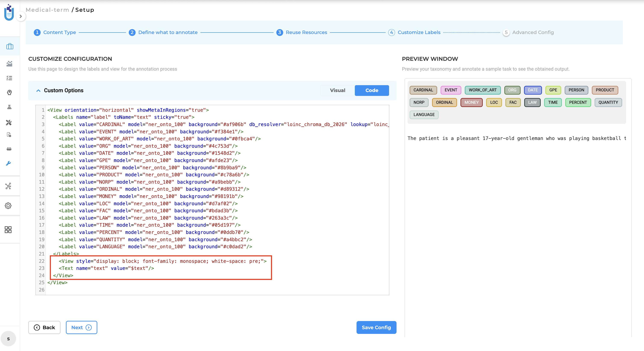Image resolution: width=644 pixels, height=351 pixels.
Task: Open the tools wrench-and-screwdriver panel
Action: coord(9,123)
